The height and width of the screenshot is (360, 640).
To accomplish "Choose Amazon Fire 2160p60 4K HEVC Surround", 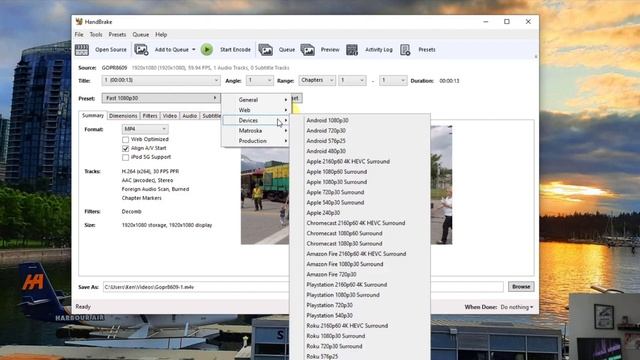I will click(x=356, y=254).
